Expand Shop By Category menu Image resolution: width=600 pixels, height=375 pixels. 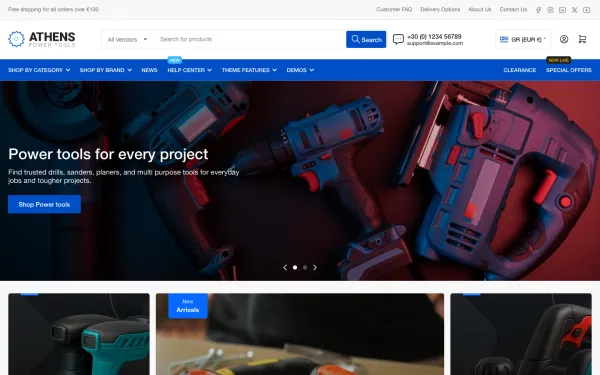(x=39, y=70)
